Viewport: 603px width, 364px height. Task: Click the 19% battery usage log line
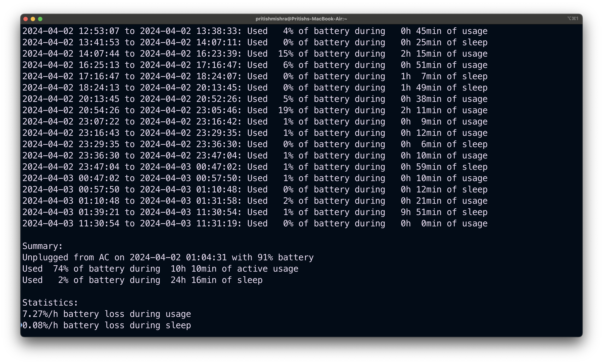click(255, 110)
